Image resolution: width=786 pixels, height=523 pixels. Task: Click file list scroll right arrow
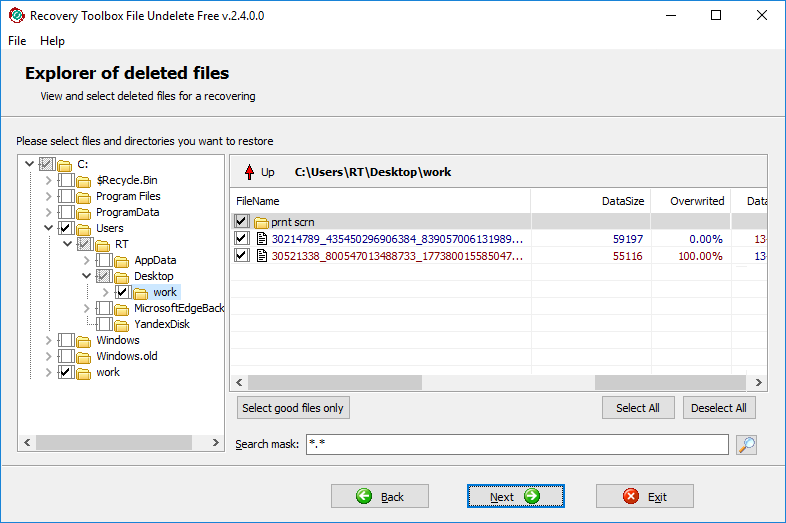point(758,383)
